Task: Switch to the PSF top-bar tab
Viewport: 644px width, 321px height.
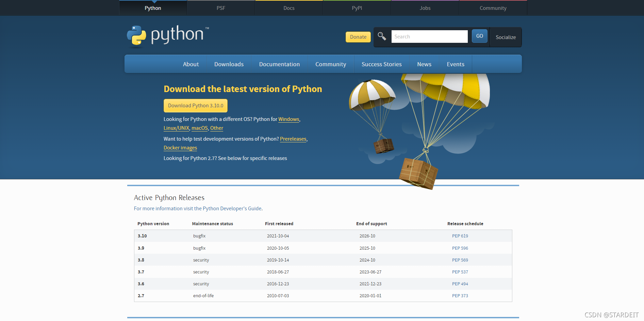Action: tap(221, 8)
